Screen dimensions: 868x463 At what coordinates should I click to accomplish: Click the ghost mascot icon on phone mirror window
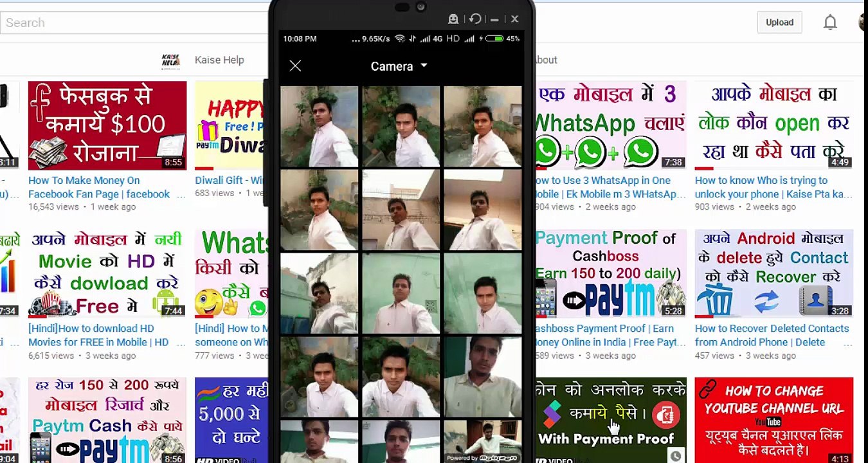tap(453, 19)
